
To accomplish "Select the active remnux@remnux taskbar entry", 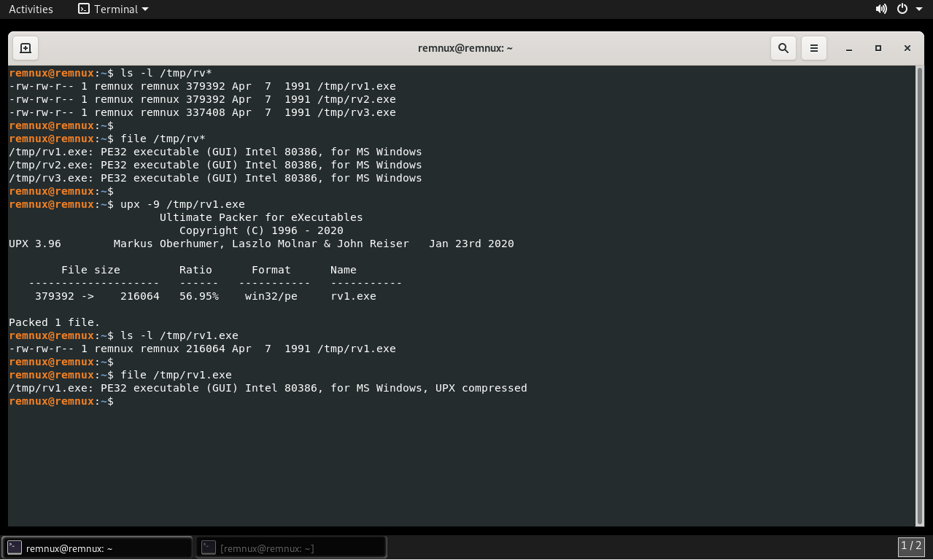I will [97, 548].
